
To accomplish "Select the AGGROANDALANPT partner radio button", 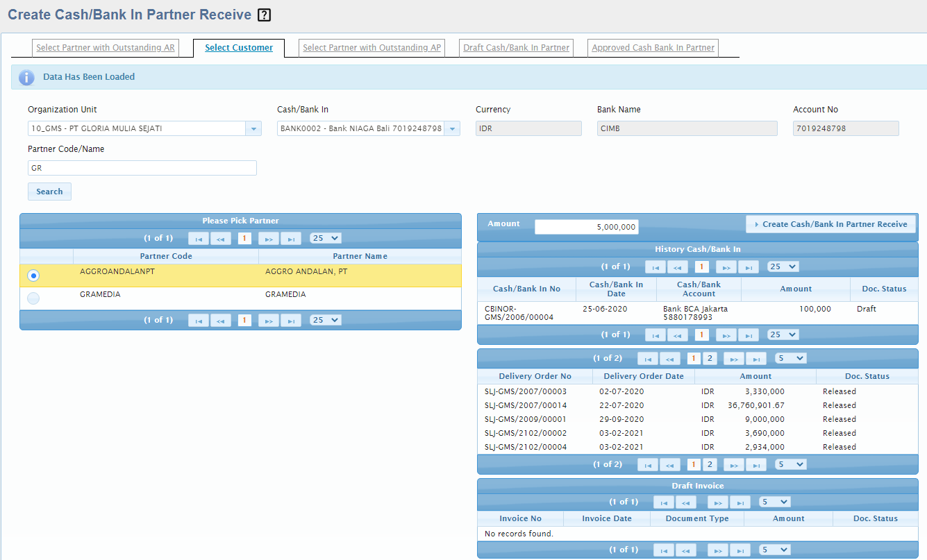I will point(33,275).
